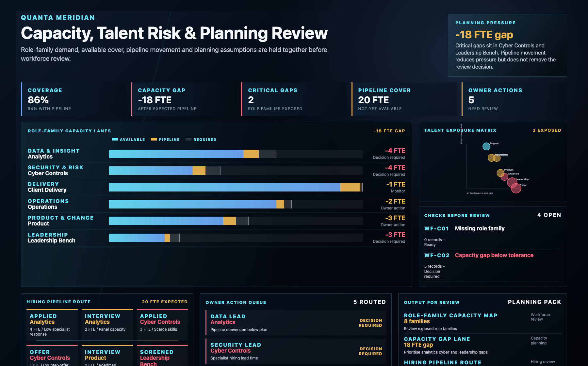Click the Required legend swatch

click(188, 140)
